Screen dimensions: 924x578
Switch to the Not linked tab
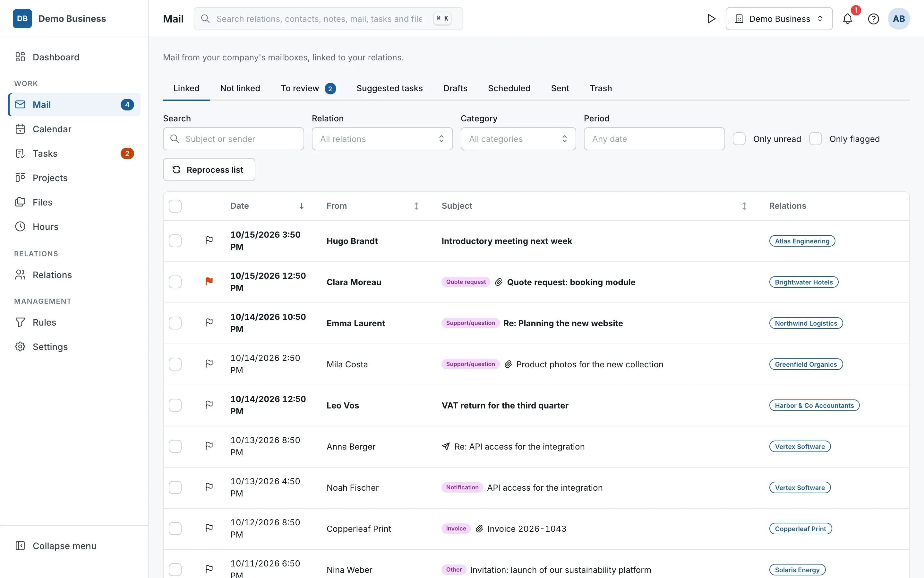click(240, 88)
